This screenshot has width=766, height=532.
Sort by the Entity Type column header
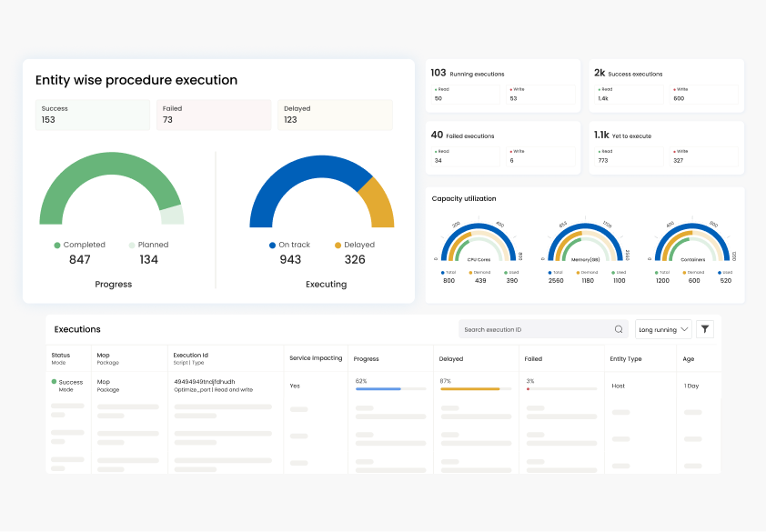pyautogui.click(x=626, y=358)
